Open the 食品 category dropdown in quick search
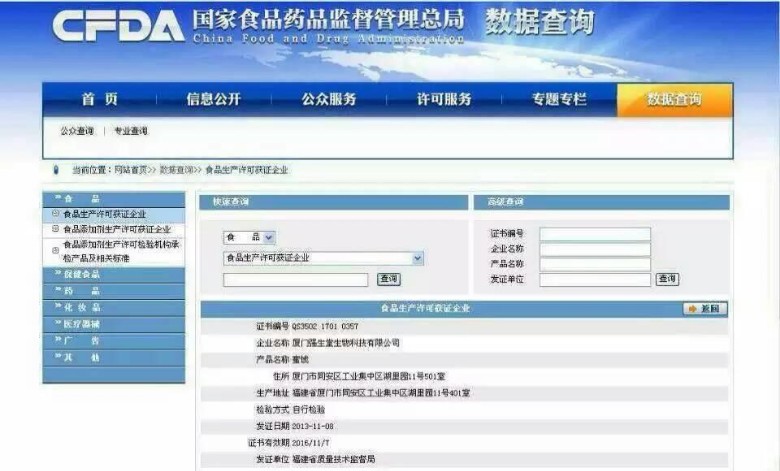Image resolution: width=780 pixels, height=471 pixels. coord(249,238)
